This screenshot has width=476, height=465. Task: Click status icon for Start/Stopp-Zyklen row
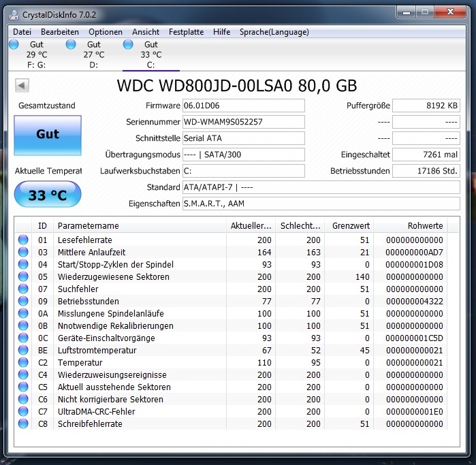(x=23, y=264)
